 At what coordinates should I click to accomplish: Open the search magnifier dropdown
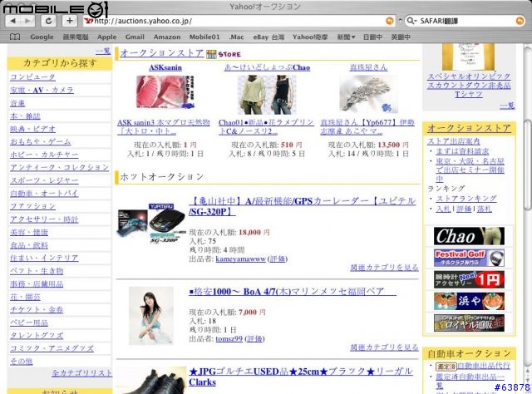coord(411,21)
